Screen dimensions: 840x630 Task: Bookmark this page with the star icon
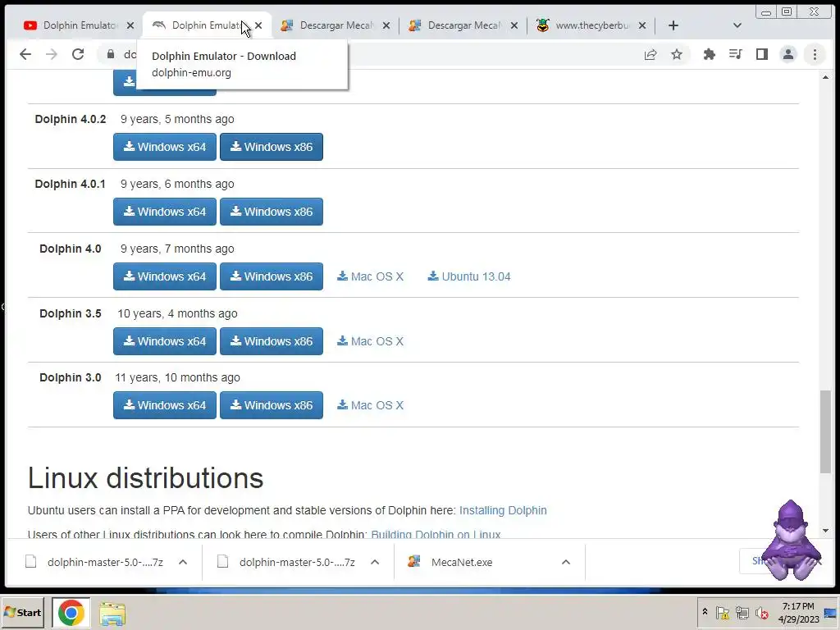point(677,54)
